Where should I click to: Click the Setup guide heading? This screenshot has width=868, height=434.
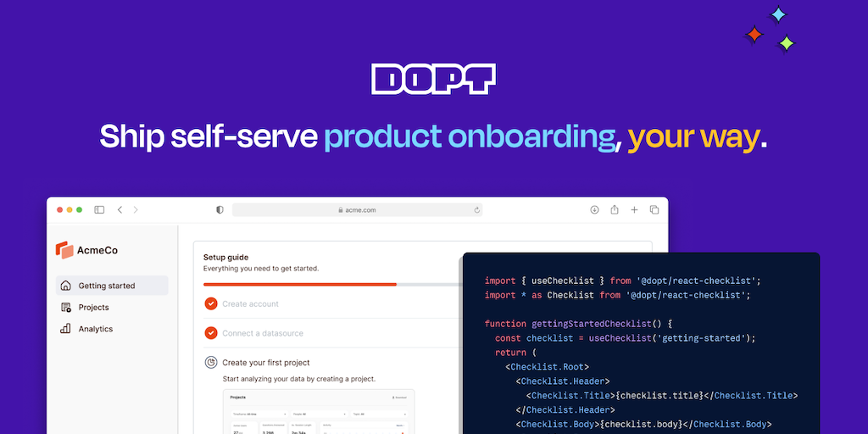225,257
